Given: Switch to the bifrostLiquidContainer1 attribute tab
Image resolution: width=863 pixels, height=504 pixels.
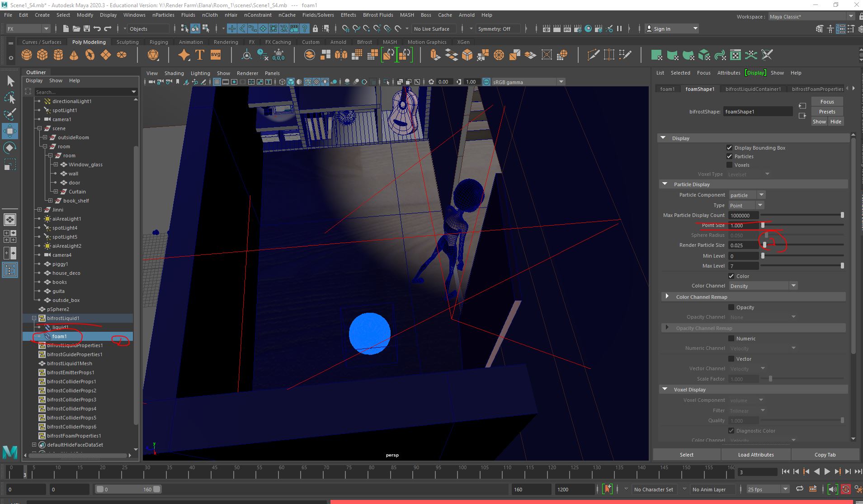Looking at the screenshot, I should [x=753, y=89].
